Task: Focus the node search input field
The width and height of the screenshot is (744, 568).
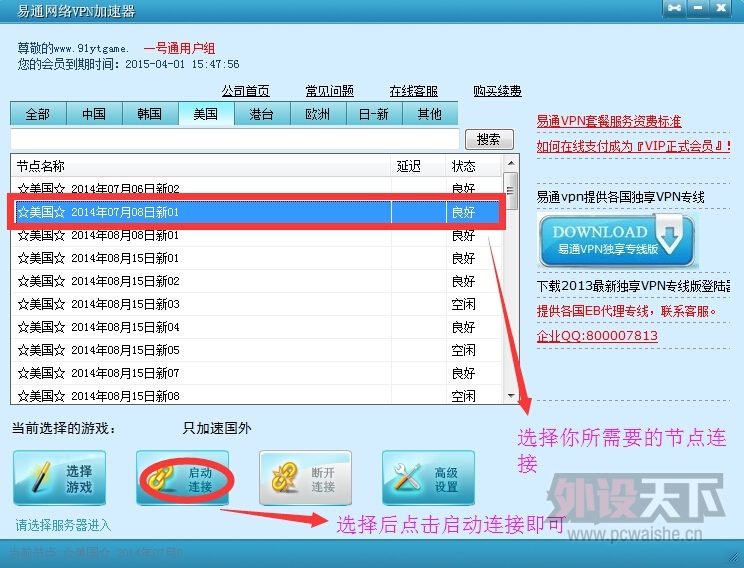Action: coord(235,139)
